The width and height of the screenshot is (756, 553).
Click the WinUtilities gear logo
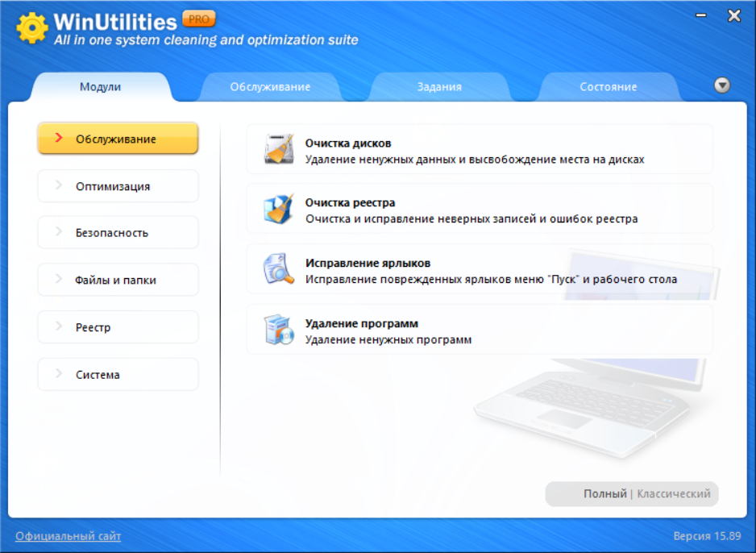[x=31, y=28]
